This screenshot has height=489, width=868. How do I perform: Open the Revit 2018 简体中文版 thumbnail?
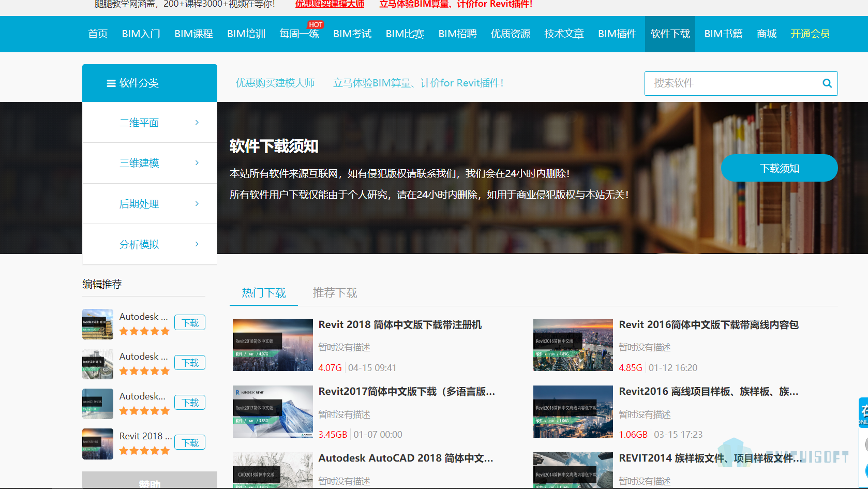(273, 345)
